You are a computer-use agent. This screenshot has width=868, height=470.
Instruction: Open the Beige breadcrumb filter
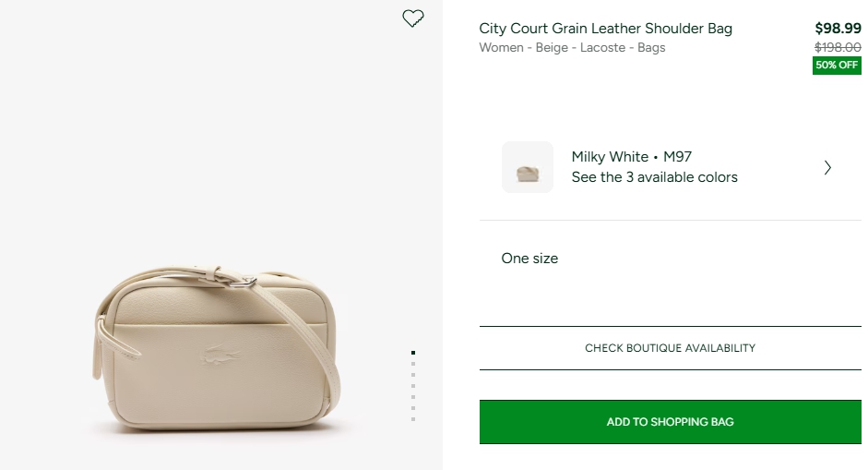point(553,48)
